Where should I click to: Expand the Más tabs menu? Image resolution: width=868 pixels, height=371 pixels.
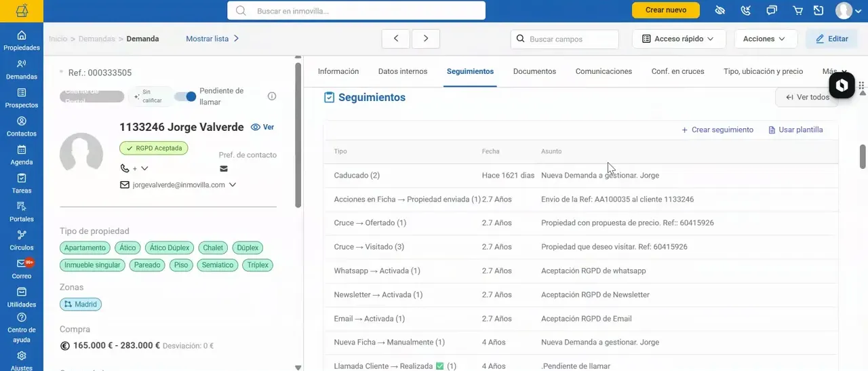click(x=835, y=71)
